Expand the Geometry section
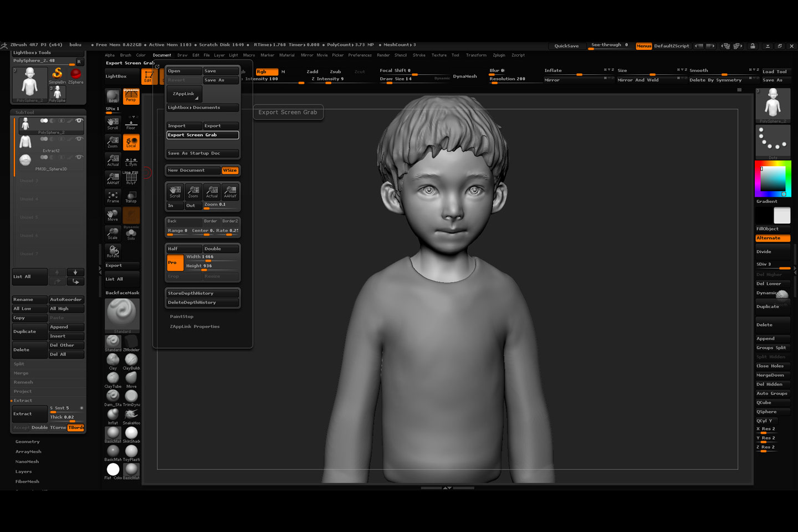The image size is (798, 532). (28, 442)
